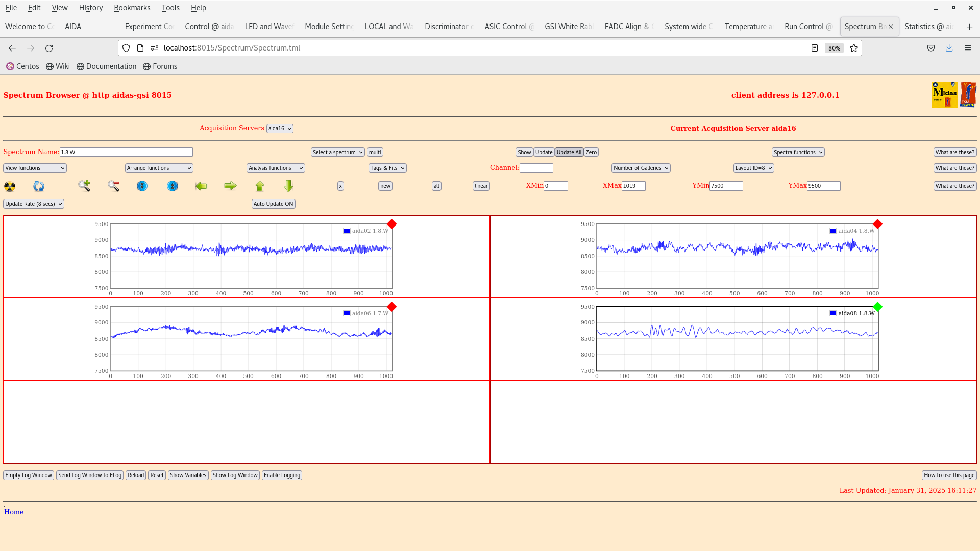Click the green up arrow icon
The height and width of the screenshot is (551, 980).
(260, 186)
